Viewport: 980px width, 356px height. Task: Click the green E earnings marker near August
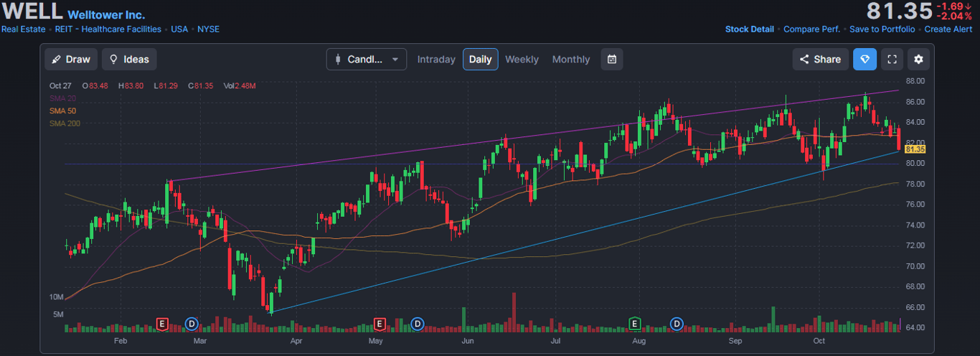634,324
